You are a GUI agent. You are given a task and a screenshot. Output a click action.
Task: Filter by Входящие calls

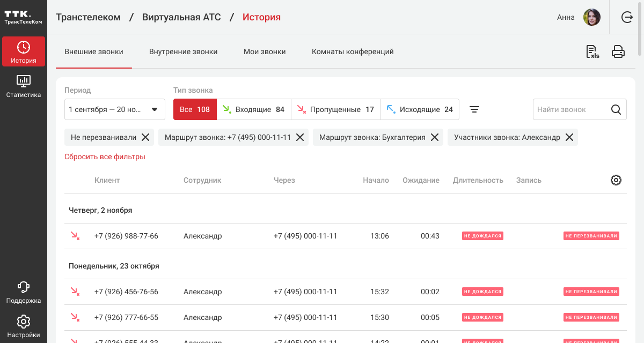[x=254, y=109]
